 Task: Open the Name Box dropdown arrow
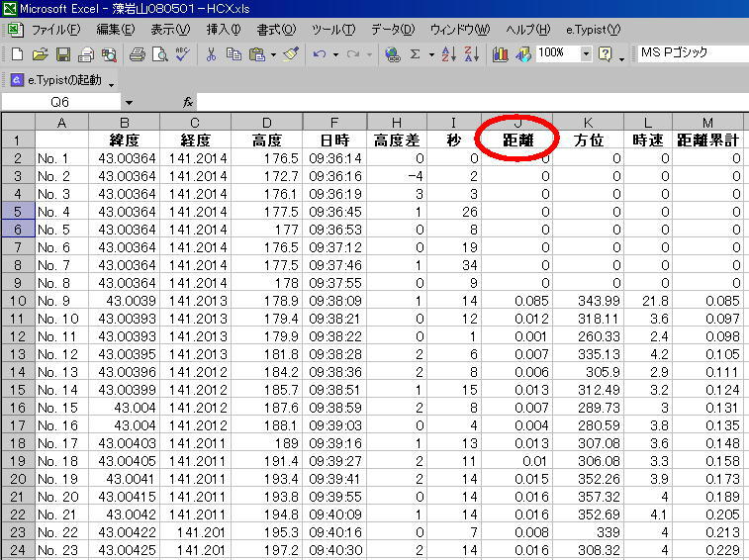point(129,102)
